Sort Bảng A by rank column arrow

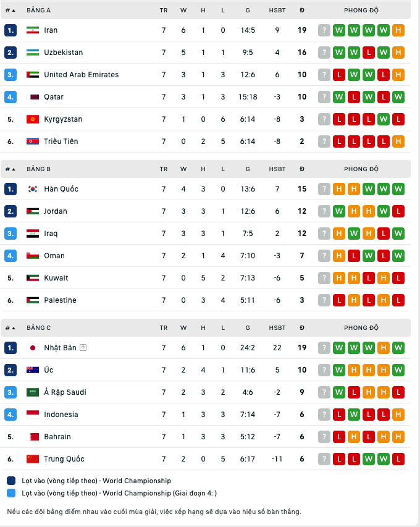point(14,11)
